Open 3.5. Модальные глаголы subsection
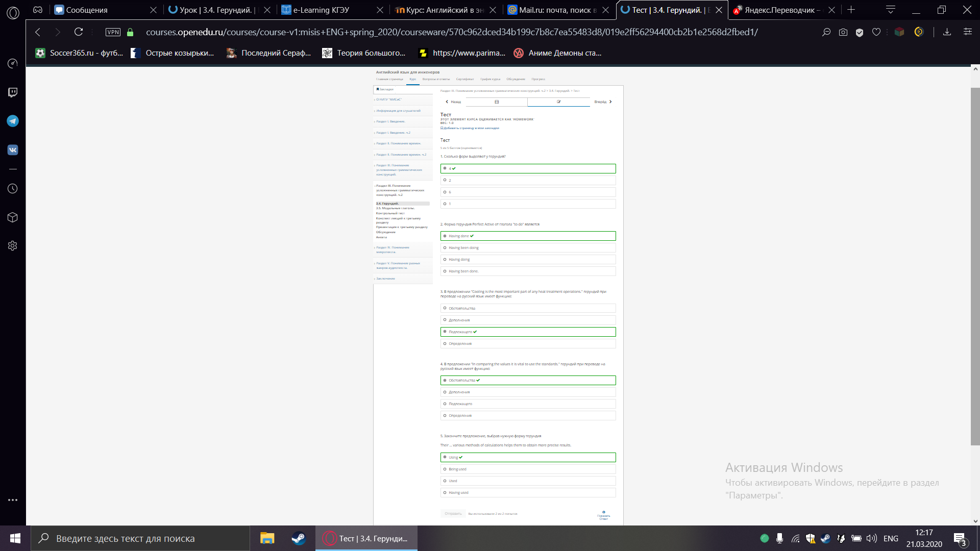 (x=396, y=208)
